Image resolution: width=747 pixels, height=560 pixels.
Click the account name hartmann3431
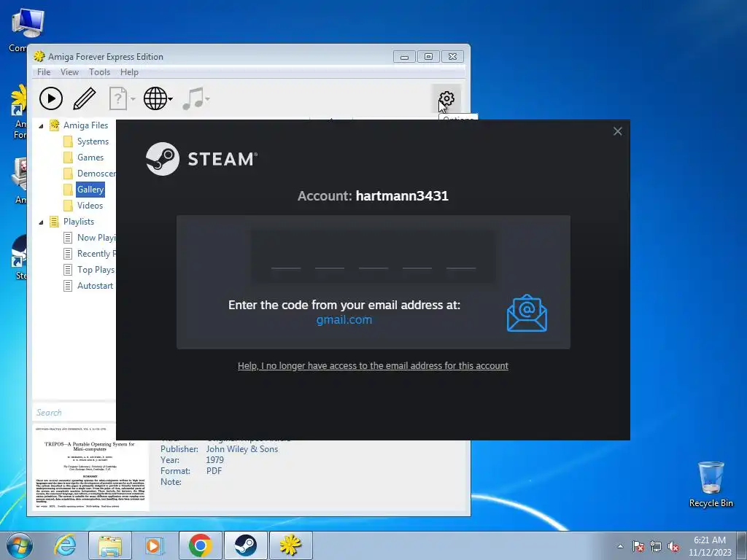(x=402, y=195)
